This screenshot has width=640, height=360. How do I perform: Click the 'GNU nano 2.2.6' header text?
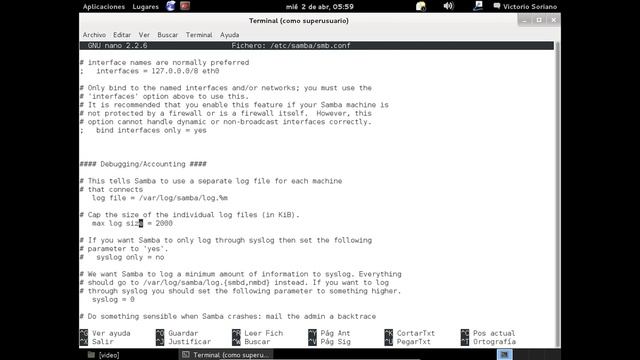point(118,46)
